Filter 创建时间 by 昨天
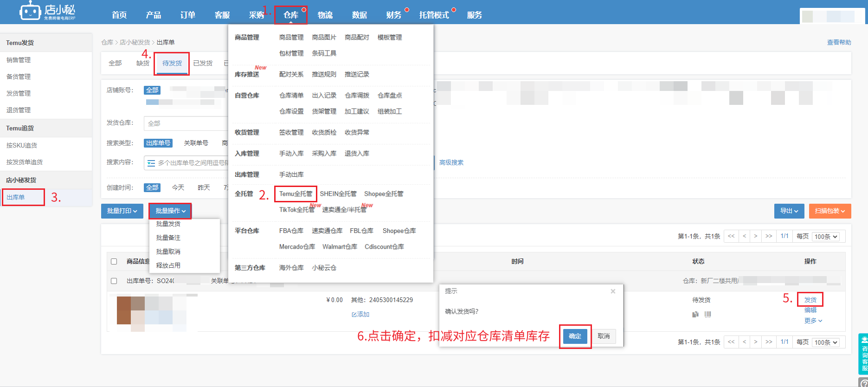The height and width of the screenshot is (387, 868). click(x=204, y=187)
